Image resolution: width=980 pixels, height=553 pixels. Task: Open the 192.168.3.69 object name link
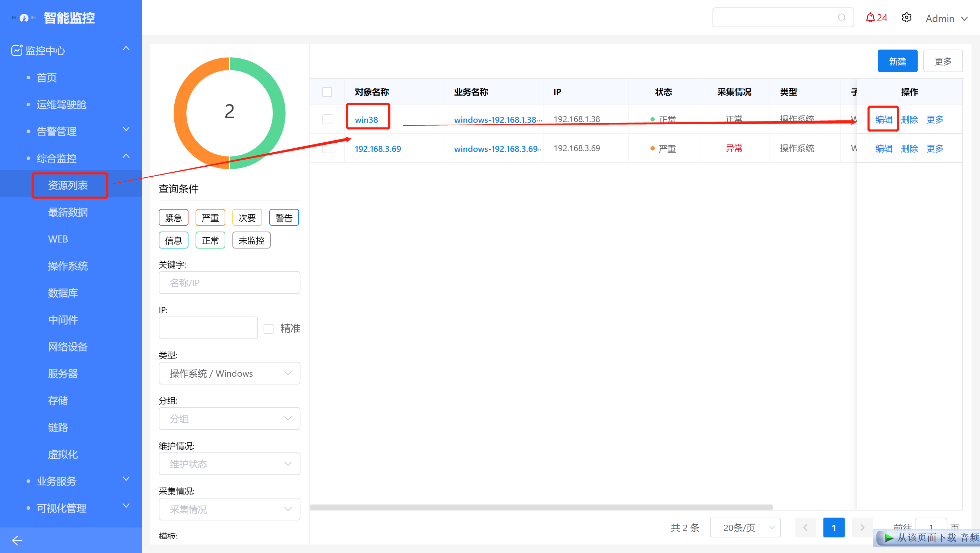coord(378,149)
